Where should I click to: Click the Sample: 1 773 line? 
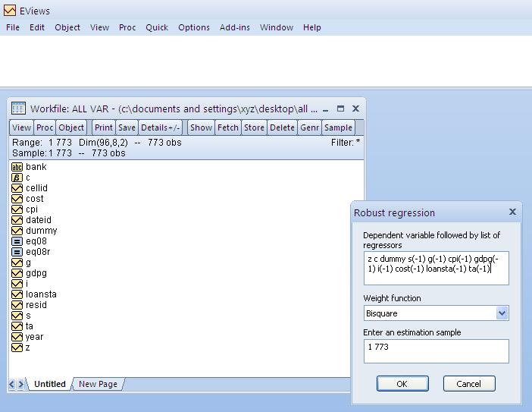[x=69, y=153]
